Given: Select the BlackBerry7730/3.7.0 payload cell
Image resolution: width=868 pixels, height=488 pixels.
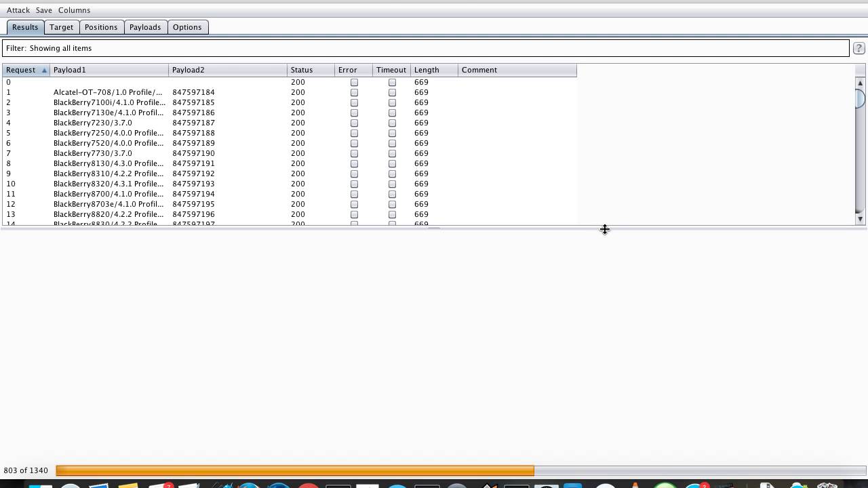Looking at the screenshot, I should [109, 153].
